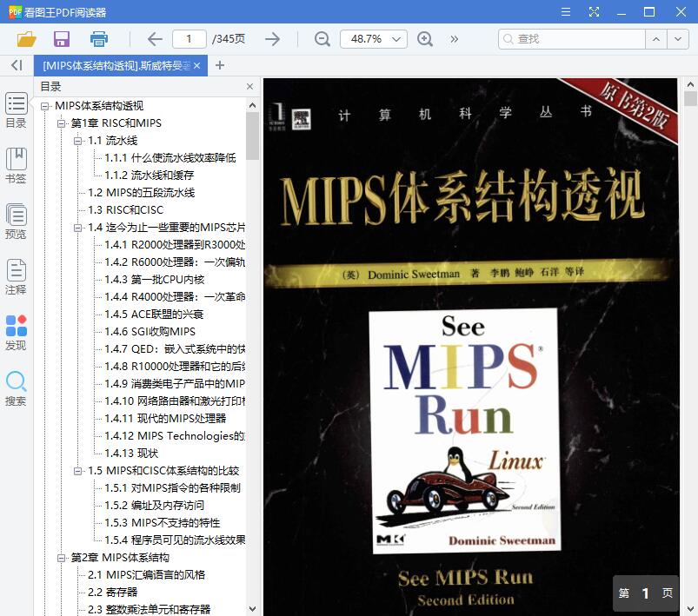Click outline panel scroll-down arrow
Screen dimensions: 698x616
252,609
